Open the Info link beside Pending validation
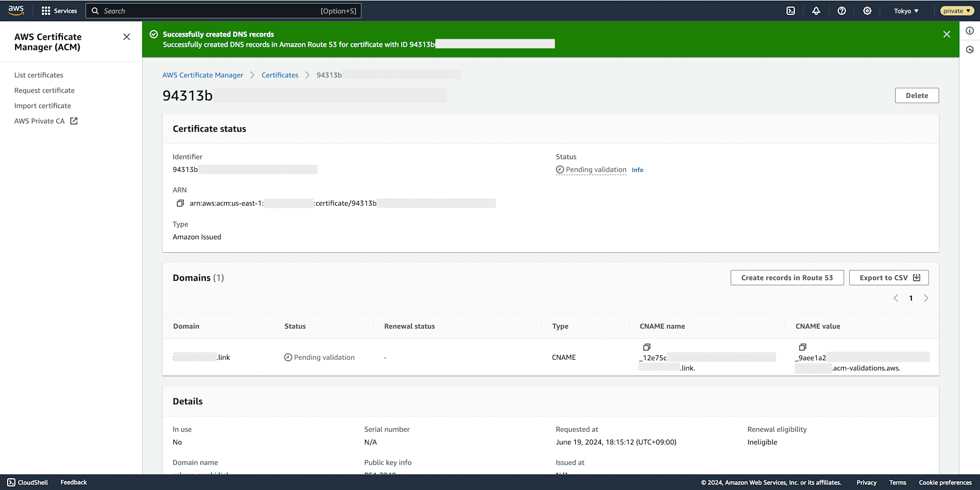Viewport: 980px width, 490px height. coord(637,170)
